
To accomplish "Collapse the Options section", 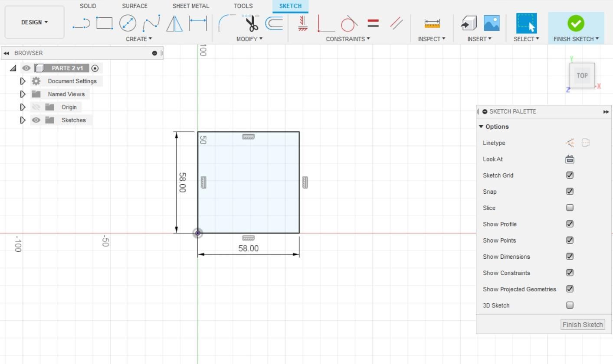I will tap(481, 127).
